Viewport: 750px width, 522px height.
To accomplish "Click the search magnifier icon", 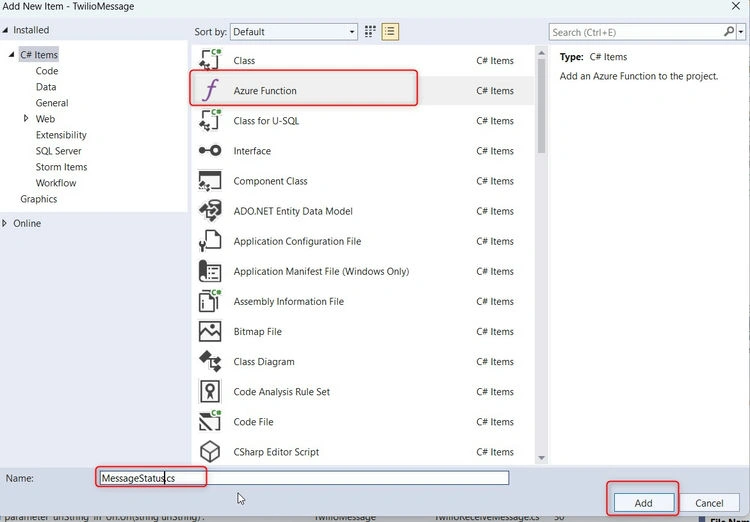I will (728, 32).
